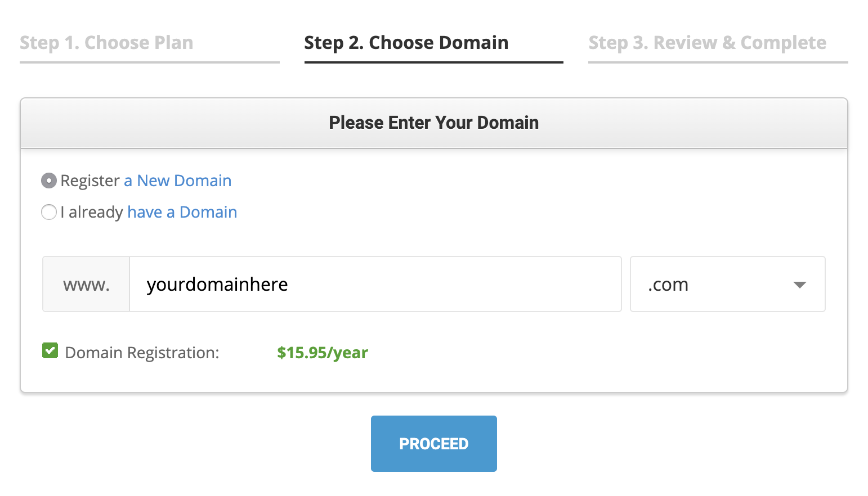Go back to Step 1. Choose Plan

tap(106, 43)
